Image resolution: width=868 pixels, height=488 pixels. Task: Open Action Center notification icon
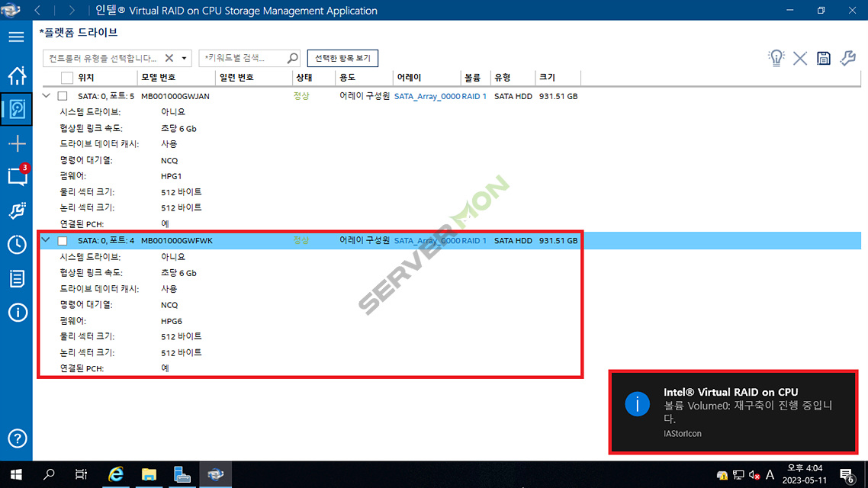pos(847,475)
